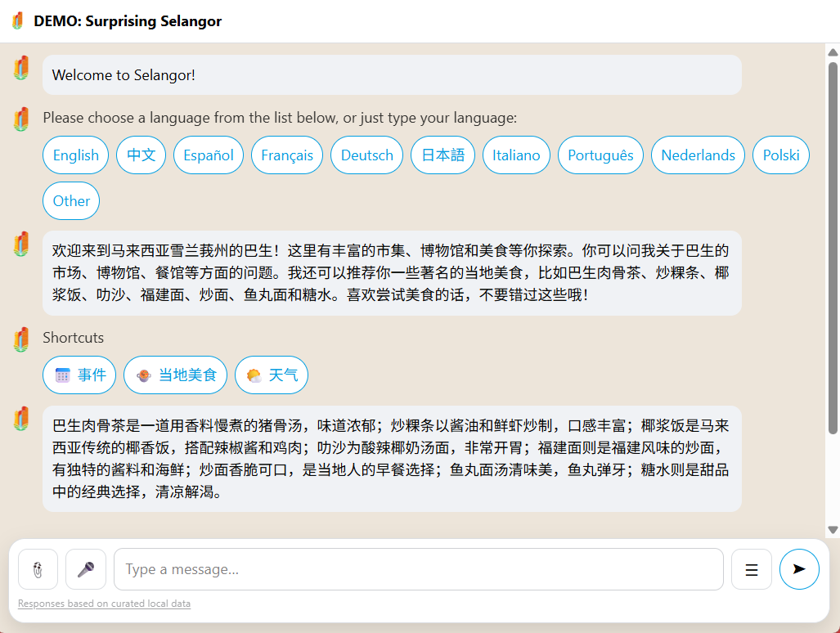This screenshot has width=840, height=633.
Task: Click the scroll up arrow of chat
Action: 833,52
